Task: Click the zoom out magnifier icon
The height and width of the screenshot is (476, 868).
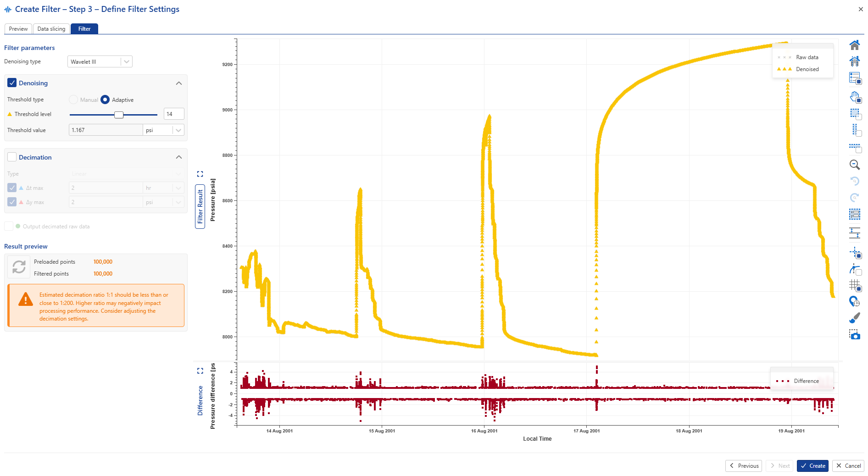Action: click(854, 165)
